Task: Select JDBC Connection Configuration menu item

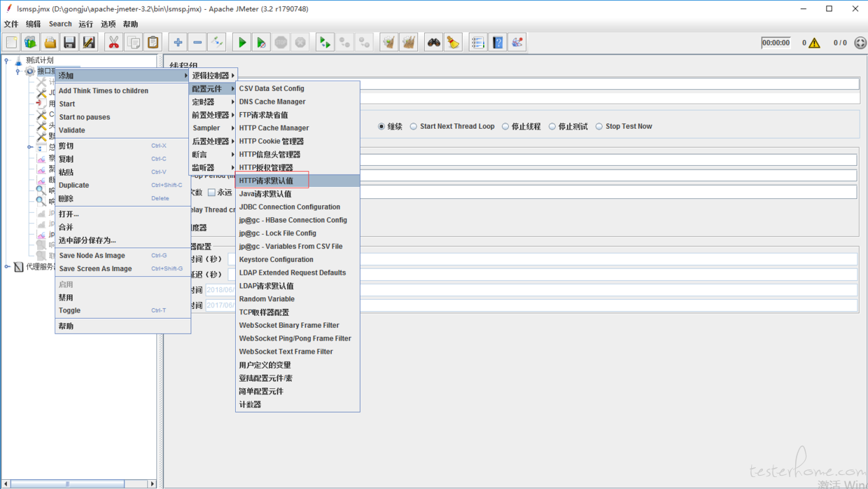Action: 298,207
